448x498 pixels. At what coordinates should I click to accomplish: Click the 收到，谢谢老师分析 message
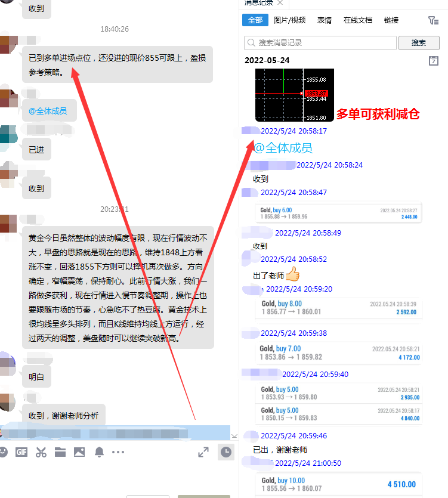point(64,416)
